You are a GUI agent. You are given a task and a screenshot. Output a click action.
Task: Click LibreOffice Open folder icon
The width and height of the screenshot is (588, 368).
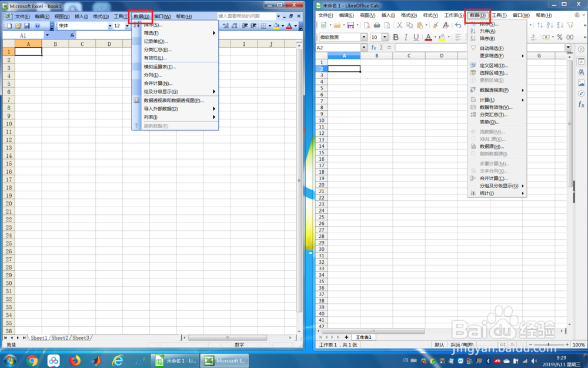point(337,25)
